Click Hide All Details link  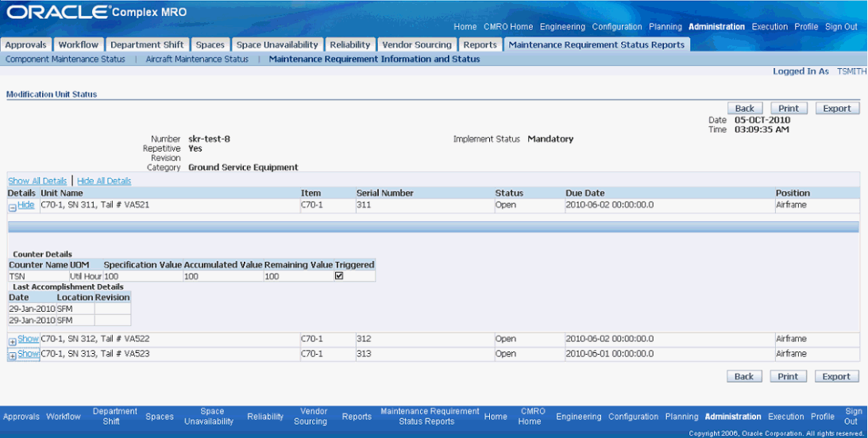pos(104,181)
